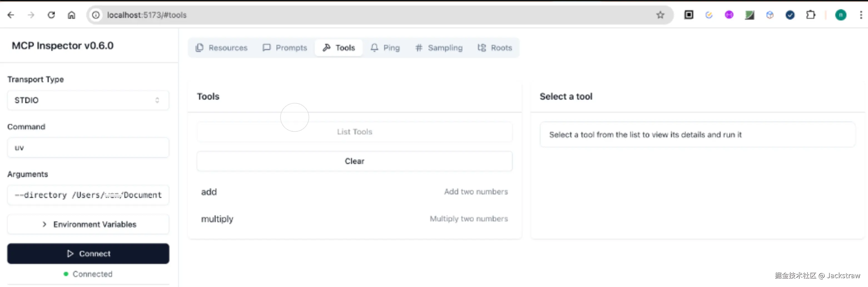This screenshot has height=287, width=868.
Task: Go to the browser home page icon
Action: tap(71, 15)
